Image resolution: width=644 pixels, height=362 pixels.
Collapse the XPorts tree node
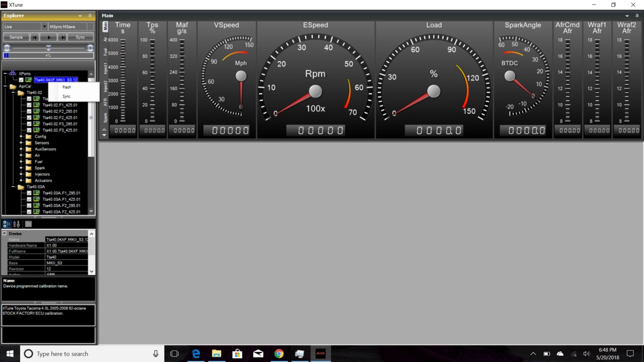[x=6, y=73]
